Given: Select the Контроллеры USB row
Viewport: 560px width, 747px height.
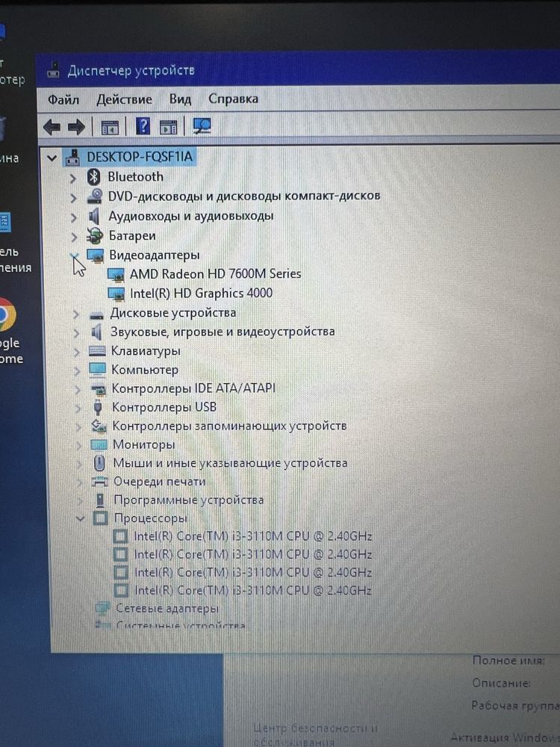Looking at the screenshot, I should (164, 407).
